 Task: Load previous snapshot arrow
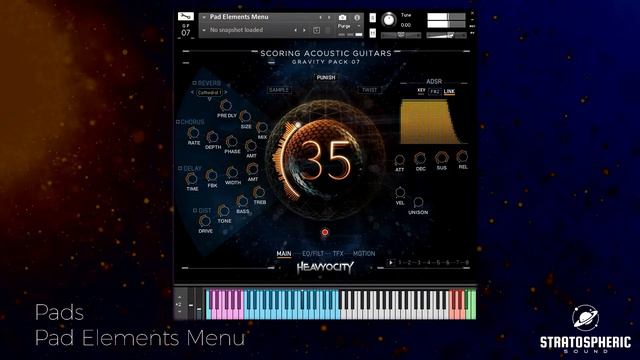coord(296,30)
